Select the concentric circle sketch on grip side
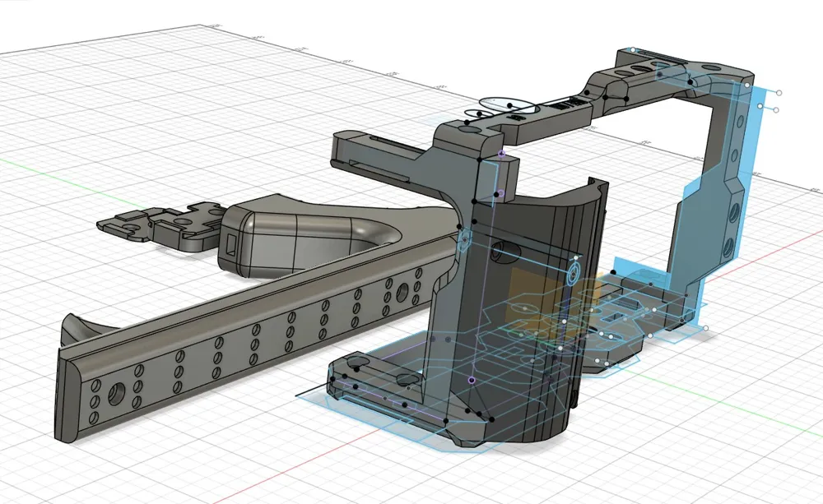The height and width of the screenshot is (504, 823). click(x=574, y=273)
